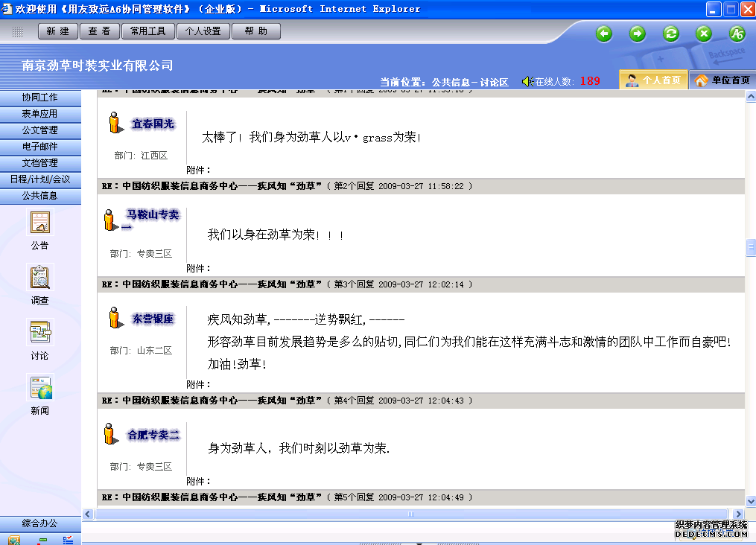
Task: Open user profile 东营银座
Action: (153, 319)
